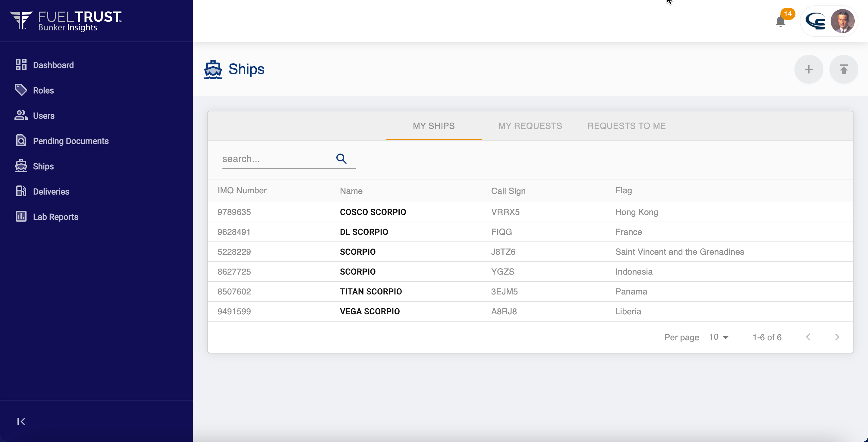Open the Per page 10 dropdown
Image resolution: width=868 pixels, height=442 pixels.
(x=719, y=337)
